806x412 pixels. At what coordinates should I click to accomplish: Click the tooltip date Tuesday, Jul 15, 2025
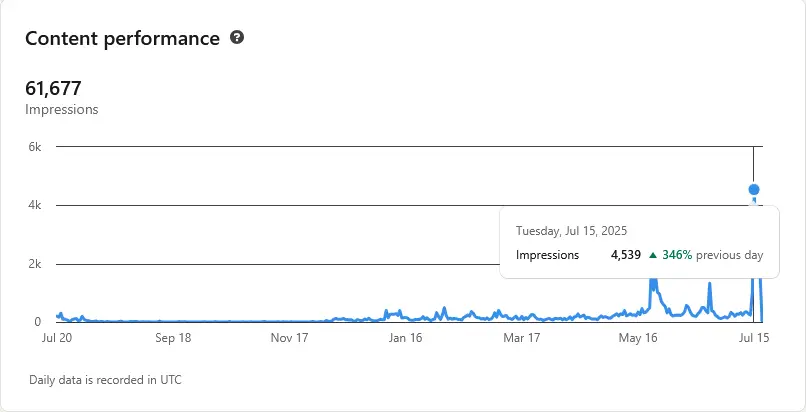[572, 231]
